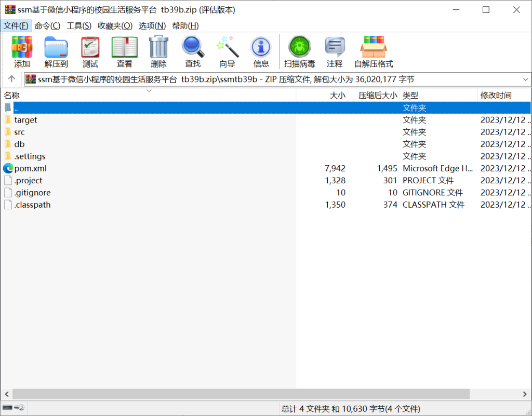Open the Favorites (收藏夹) menu

pyautogui.click(x=115, y=25)
